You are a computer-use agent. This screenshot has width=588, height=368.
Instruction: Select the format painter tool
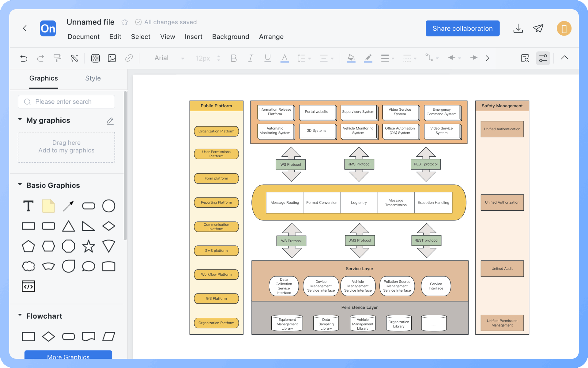click(57, 58)
